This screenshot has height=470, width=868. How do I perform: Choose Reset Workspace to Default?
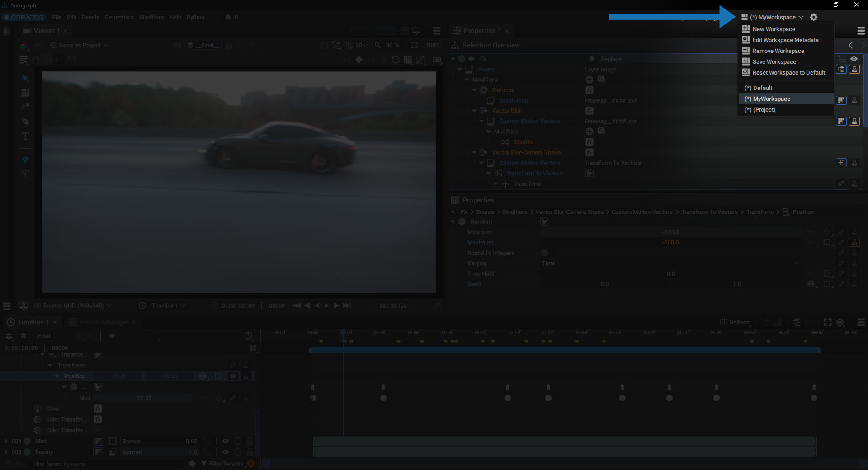tap(786, 72)
